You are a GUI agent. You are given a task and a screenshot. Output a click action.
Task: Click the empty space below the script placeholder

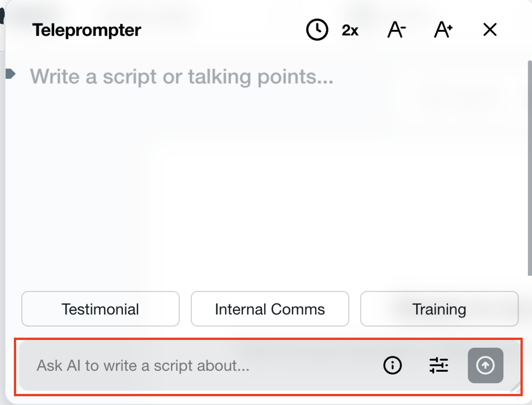pos(268,185)
